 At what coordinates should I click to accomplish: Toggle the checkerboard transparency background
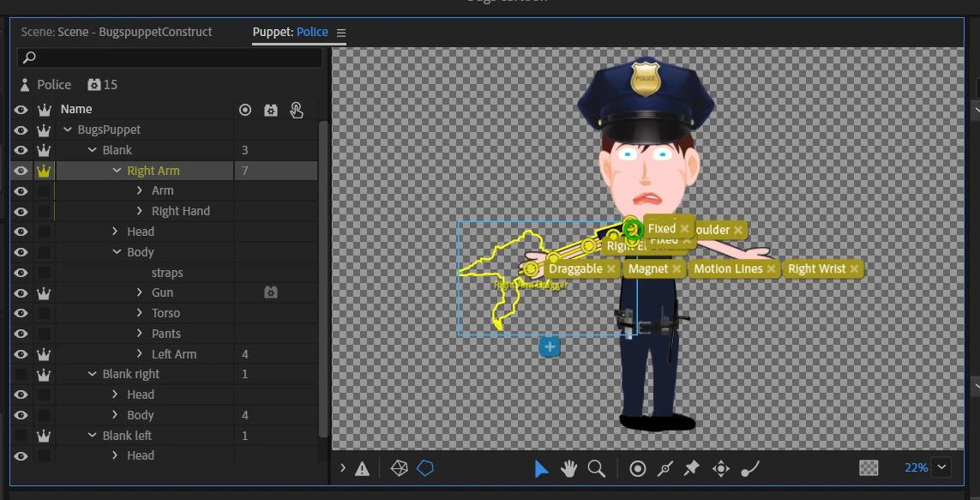tap(869, 467)
